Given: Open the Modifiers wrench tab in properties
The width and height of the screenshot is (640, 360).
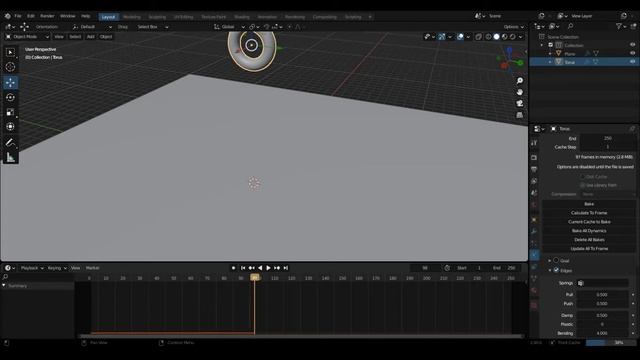Looking at the screenshot, I should coord(534,231).
